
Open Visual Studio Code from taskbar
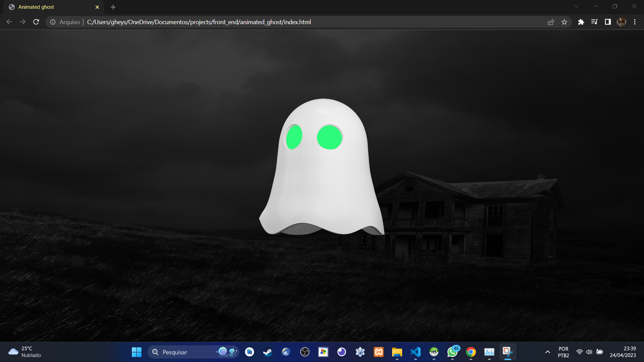pos(415,352)
